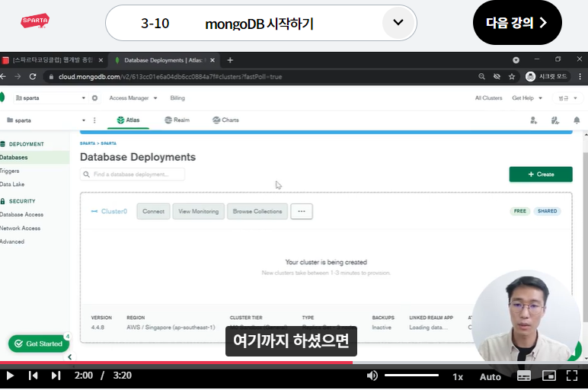The height and width of the screenshot is (390, 588).
Task: Mute the video with the speaker icon
Action: tap(372, 376)
